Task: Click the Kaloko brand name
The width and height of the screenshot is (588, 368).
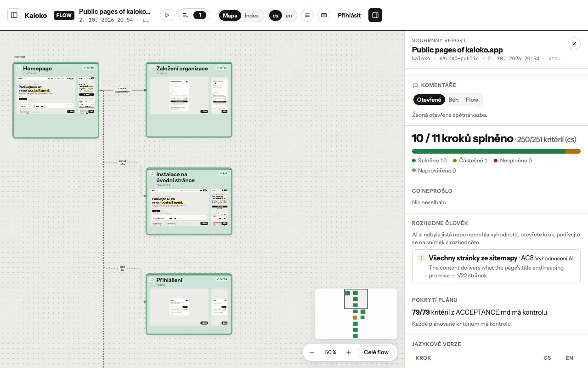Action: [36, 15]
